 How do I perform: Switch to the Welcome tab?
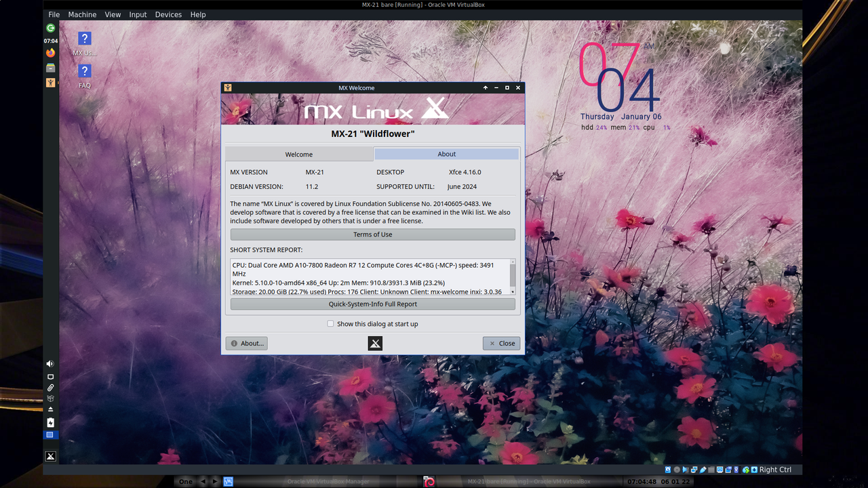[x=299, y=154]
